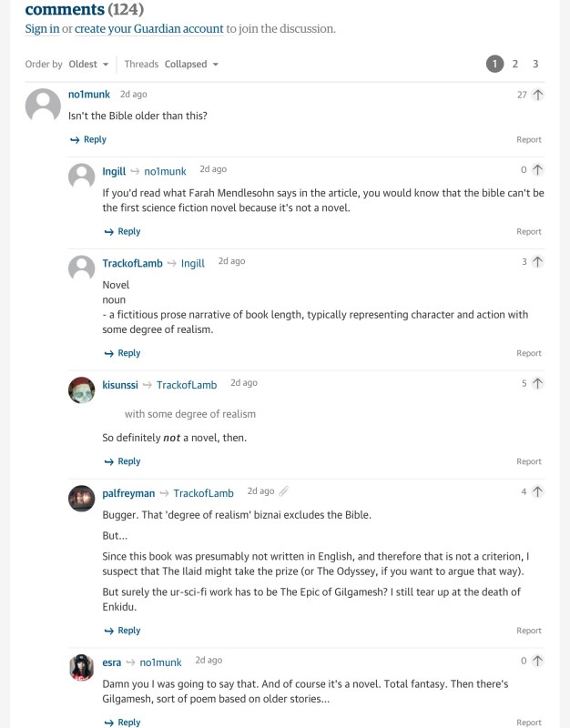The width and height of the screenshot is (570, 728).
Task: Open the Order by Oldest dropdown
Action: click(x=88, y=65)
